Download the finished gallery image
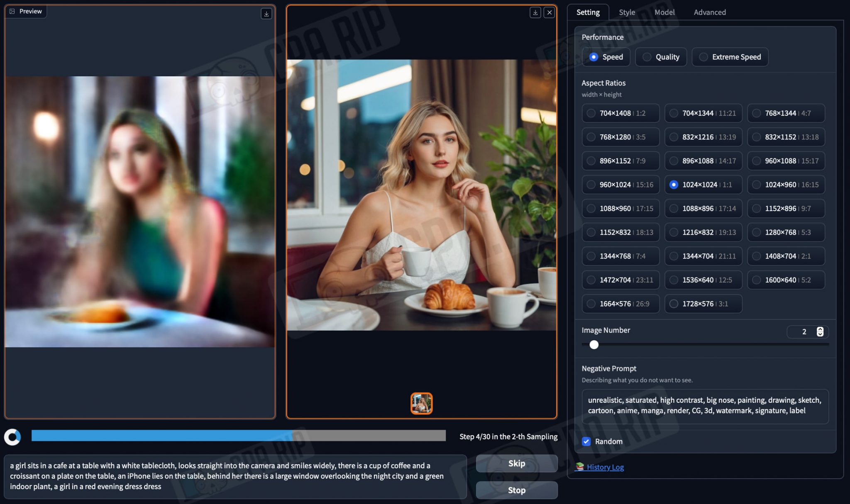This screenshot has height=504, width=850. pyautogui.click(x=535, y=12)
